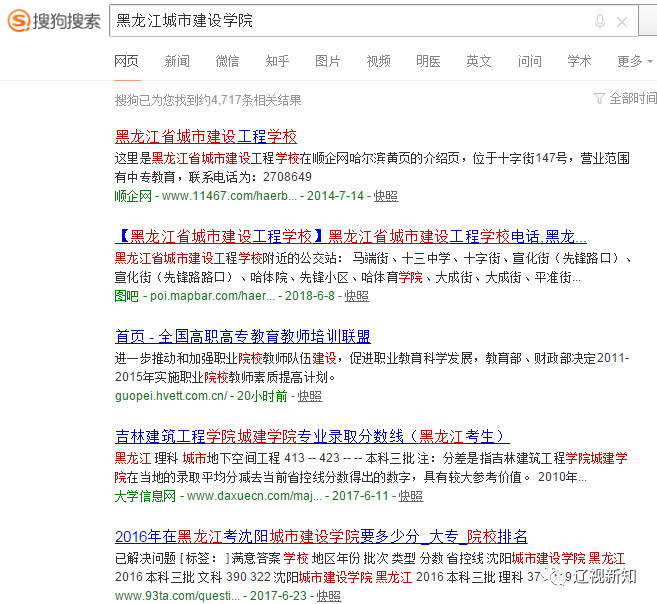Open the 问问 tab
This screenshot has width=657, height=604.
[x=529, y=61]
